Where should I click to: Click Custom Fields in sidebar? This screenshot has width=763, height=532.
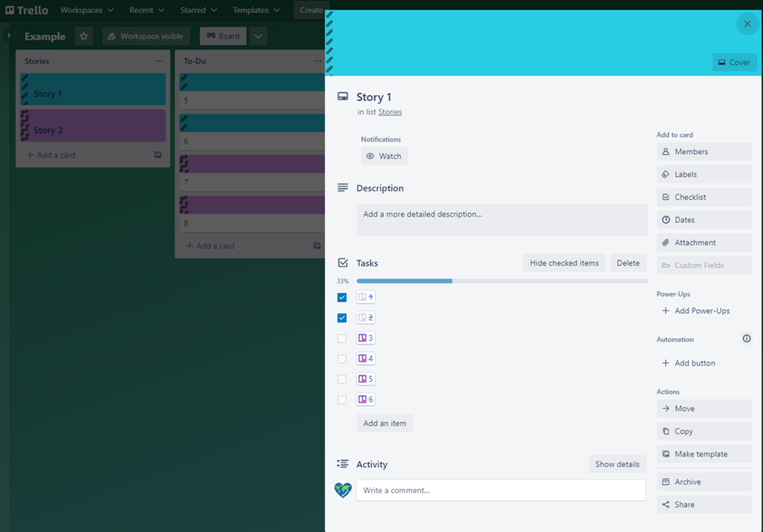(704, 265)
